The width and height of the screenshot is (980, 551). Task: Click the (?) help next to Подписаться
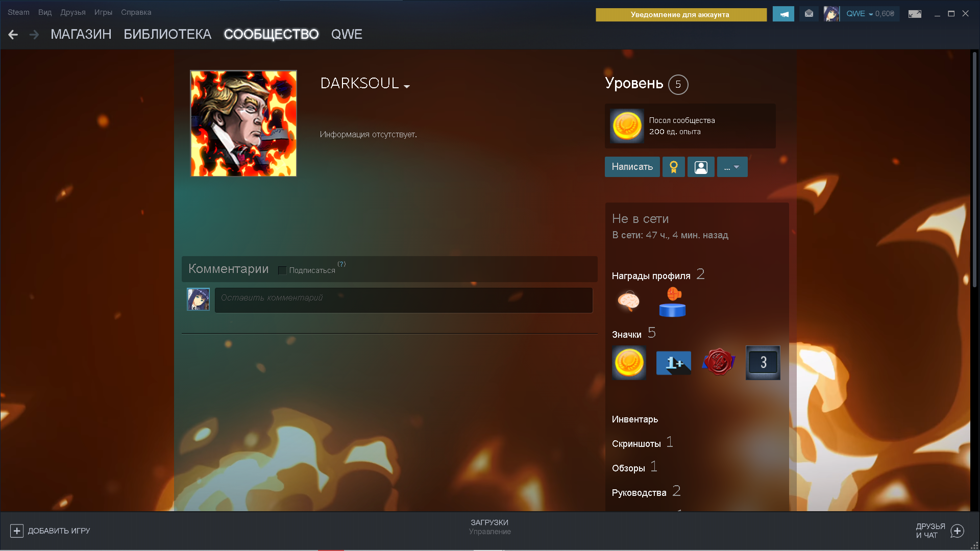pyautogui.click(x=341, y=264)
